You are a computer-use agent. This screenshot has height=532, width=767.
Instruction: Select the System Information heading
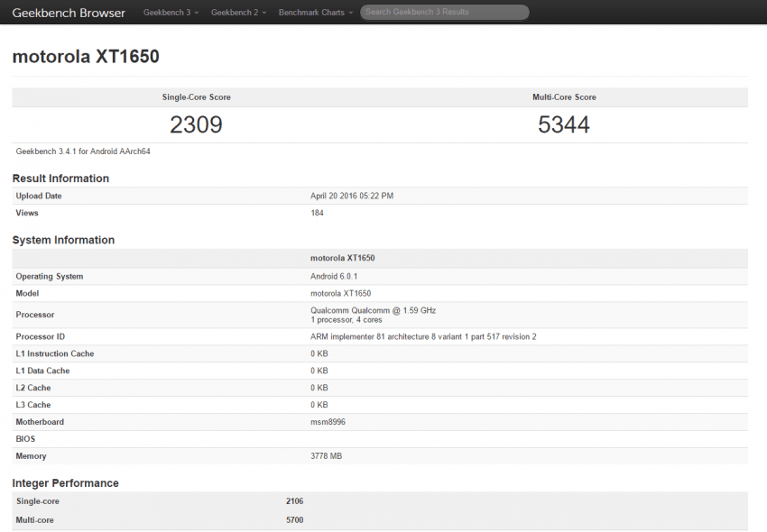click(x=63, y=240)
